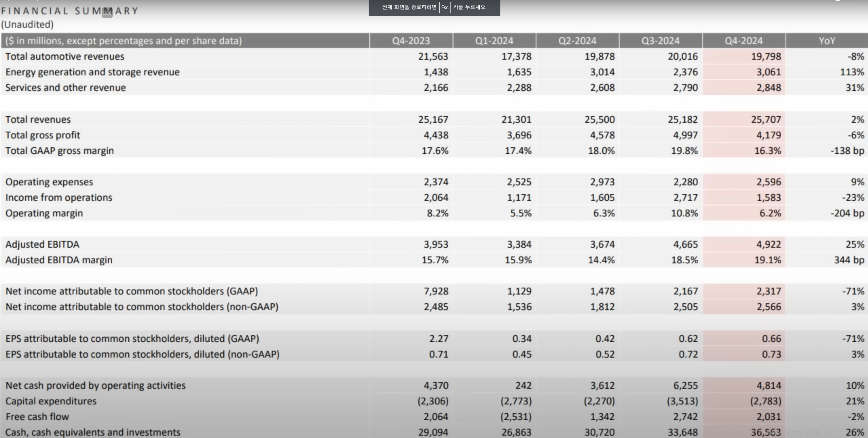Image resolution: width=868 pixels, height=438 pixels.
Task: Click the Esc key fullscreen exit notice
Action: pyautogui.click(x=434, y=7)
